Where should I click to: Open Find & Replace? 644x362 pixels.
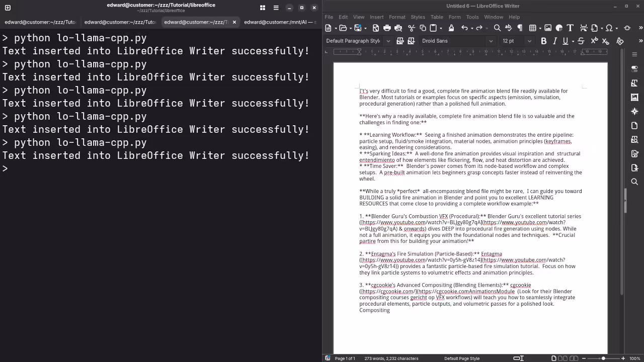pos(497,28)
